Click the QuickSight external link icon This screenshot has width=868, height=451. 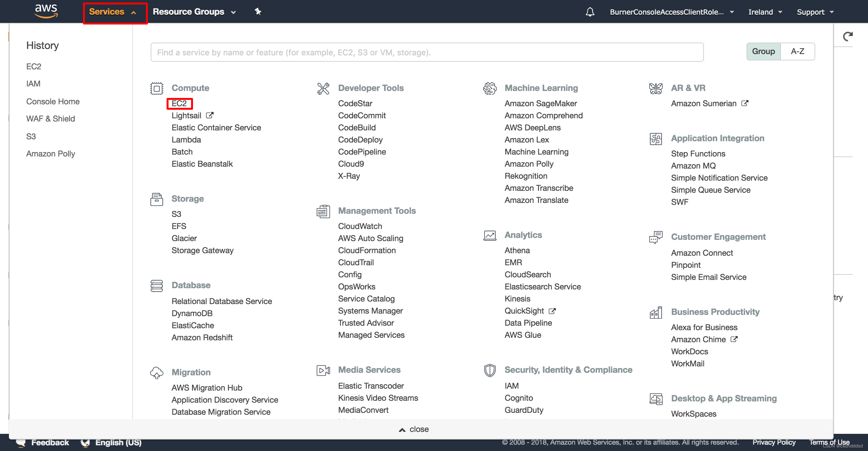pyautogui.click(x=552, y=311)
